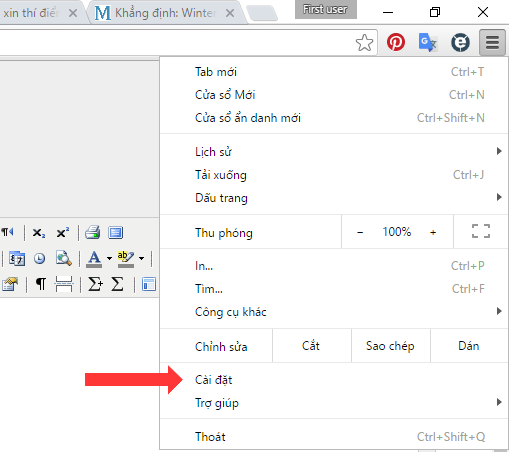Screen dimensions: 509x452
Task: Apply superscript formatting
Action: pyautogui.click(x=63, y=232)
